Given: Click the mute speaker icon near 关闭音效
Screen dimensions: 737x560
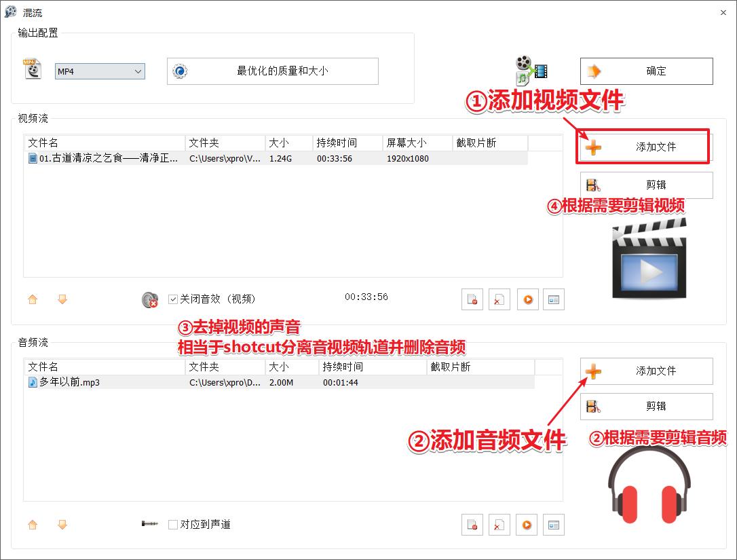Looking at the screenshot, I should point(150,299).
